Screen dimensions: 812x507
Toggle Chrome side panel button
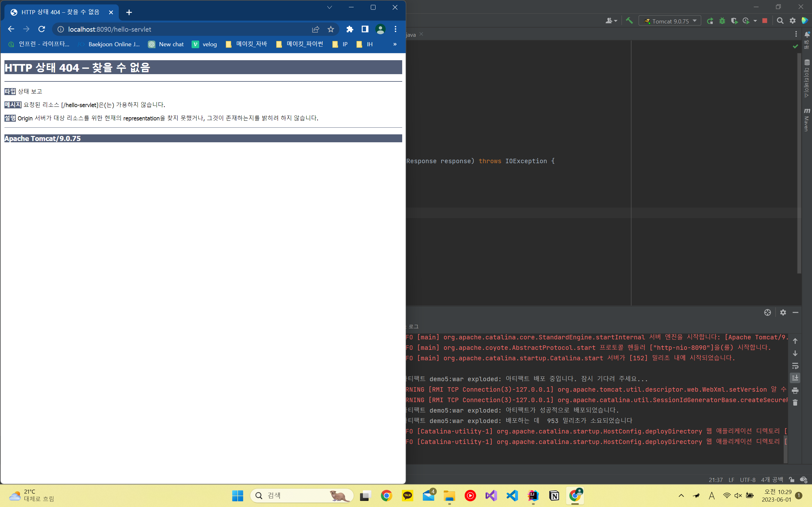click(x=365, y=29)
